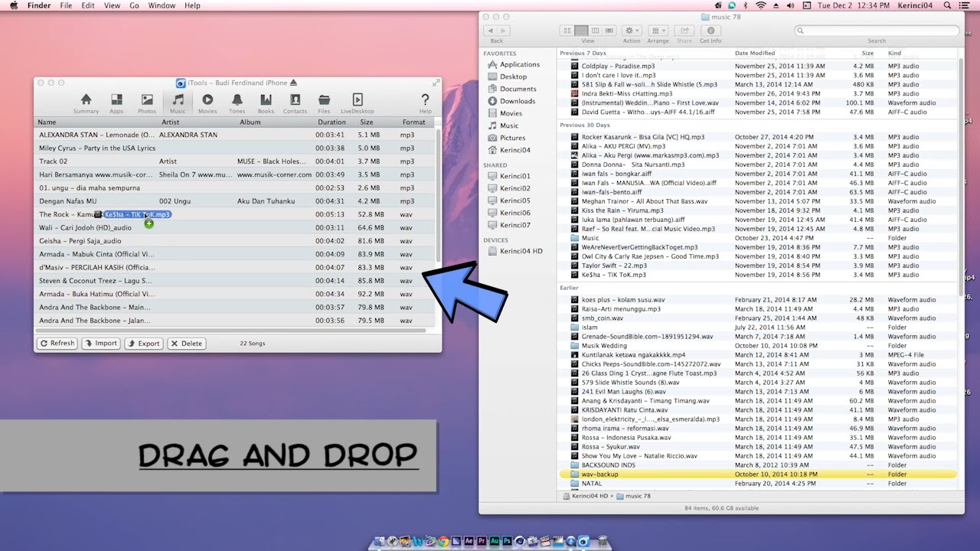Switch Finder to icon view
The height and width of the screenshot is (551, 980).
[x=567, y=31]
